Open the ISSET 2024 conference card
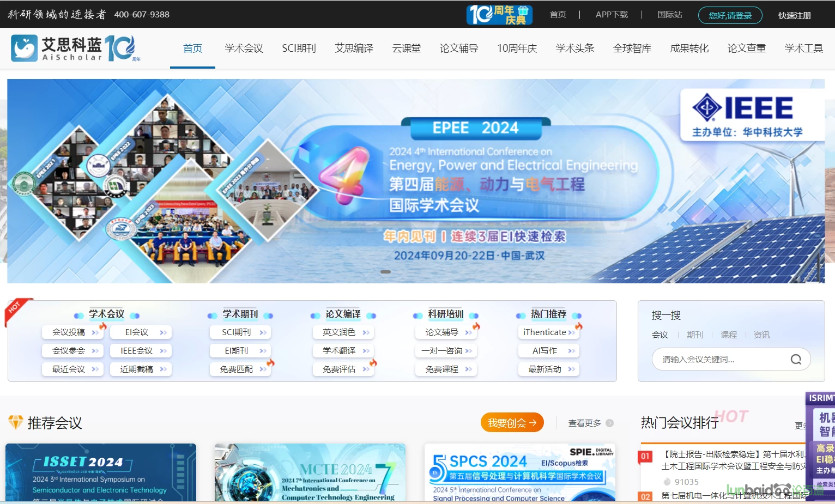This screenshot has width=835, height=504. point(101,472)
